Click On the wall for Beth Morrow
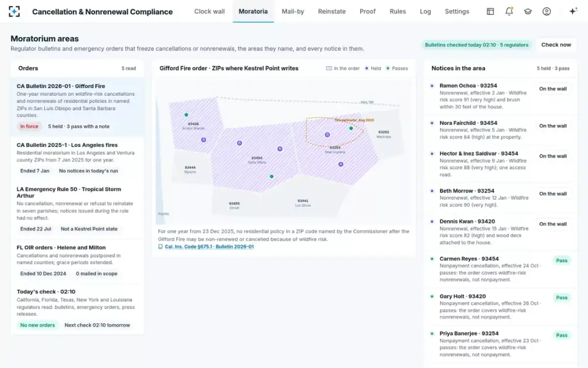The width and height of the screenshot is (588, 368). tap(553, 194)
